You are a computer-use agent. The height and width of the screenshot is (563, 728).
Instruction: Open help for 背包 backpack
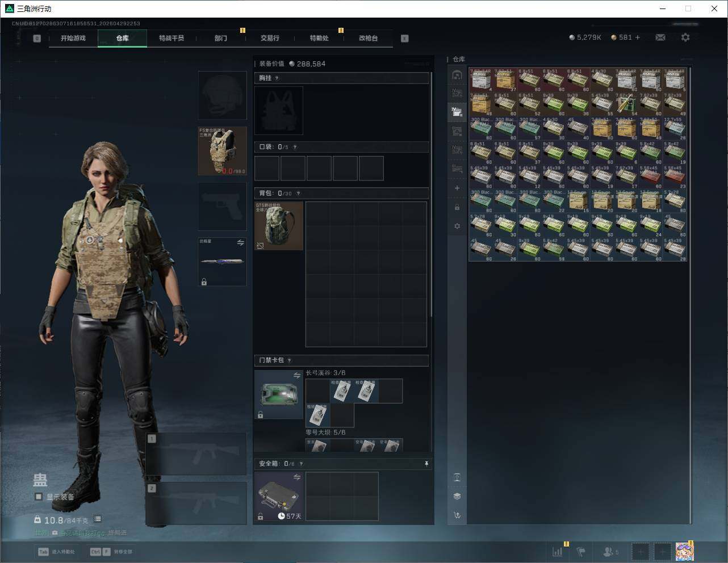[x=298, y=194]
